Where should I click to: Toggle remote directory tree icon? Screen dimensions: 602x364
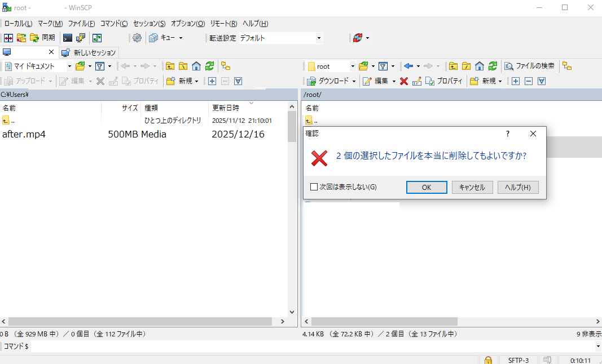[x=567, y=66]
